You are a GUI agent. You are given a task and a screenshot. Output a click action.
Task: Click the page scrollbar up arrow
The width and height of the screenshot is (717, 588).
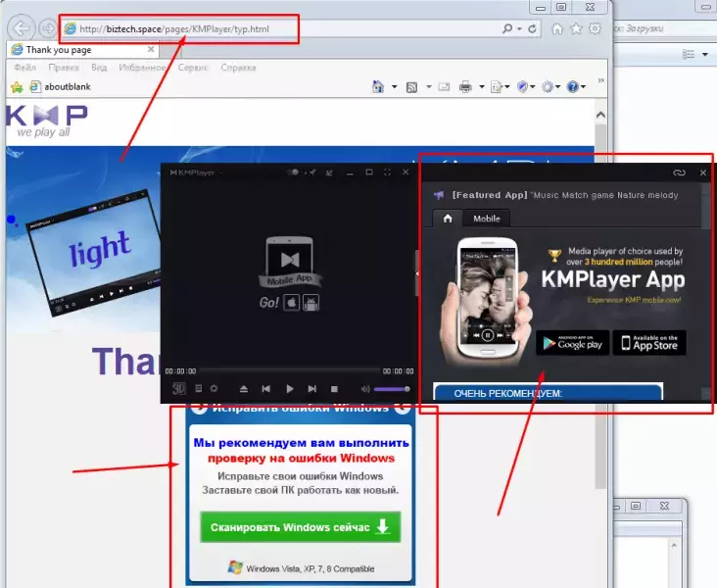(x=600, y=115)
